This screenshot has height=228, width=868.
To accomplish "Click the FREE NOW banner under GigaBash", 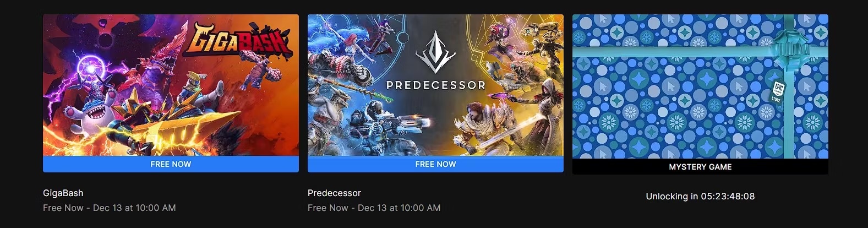I will coord(171,164).
